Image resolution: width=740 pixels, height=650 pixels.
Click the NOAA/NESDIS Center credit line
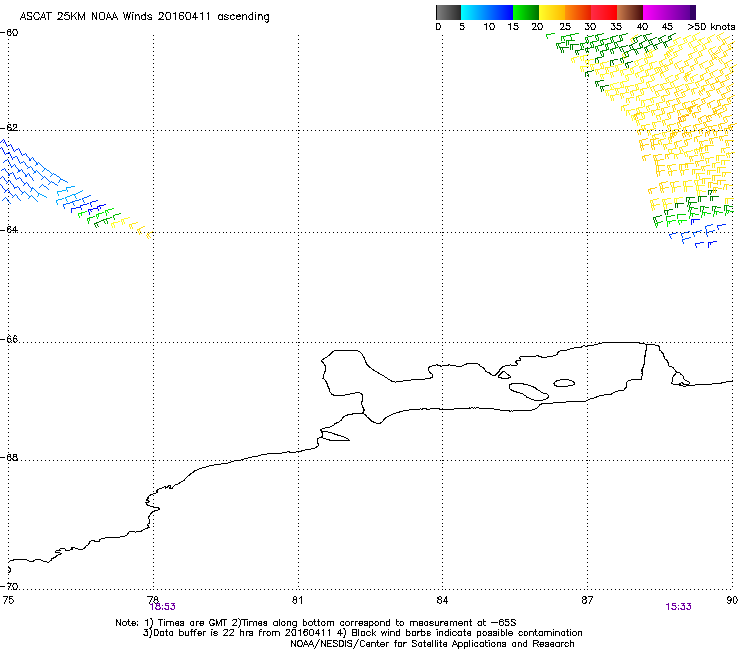click(432, 644)
